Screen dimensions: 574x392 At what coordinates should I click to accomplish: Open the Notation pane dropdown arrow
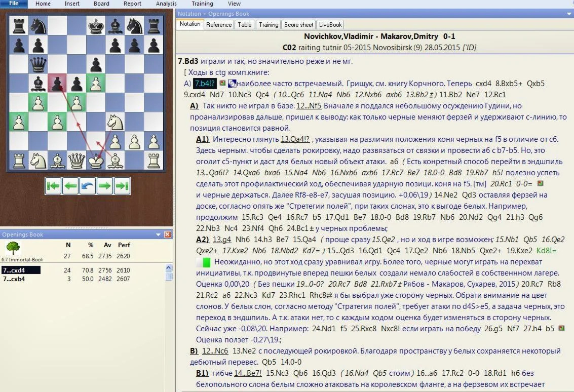(x=569, y=14)
